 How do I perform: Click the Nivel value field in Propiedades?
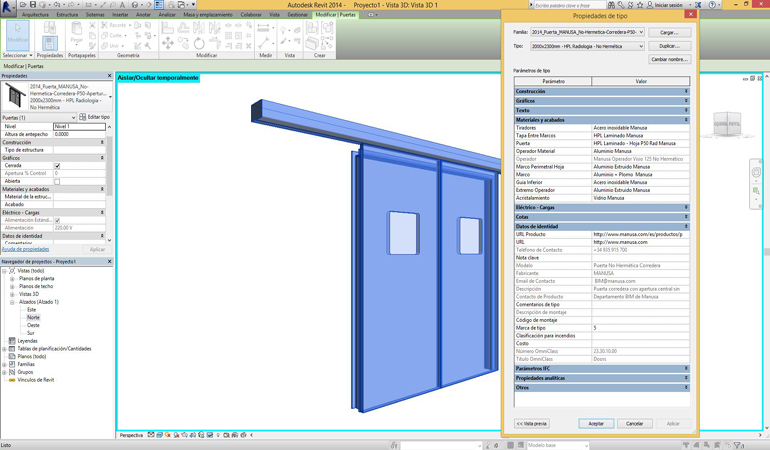point(79,127)
